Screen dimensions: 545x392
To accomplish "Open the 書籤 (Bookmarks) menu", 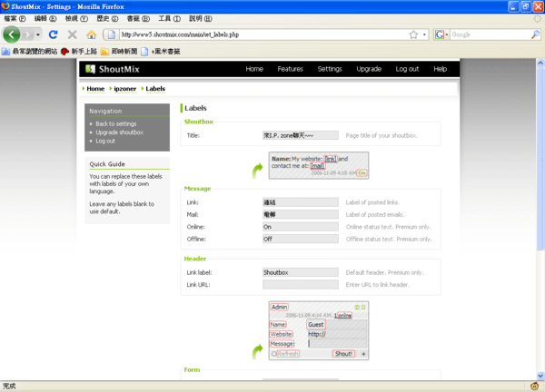I will coord(138,18).
